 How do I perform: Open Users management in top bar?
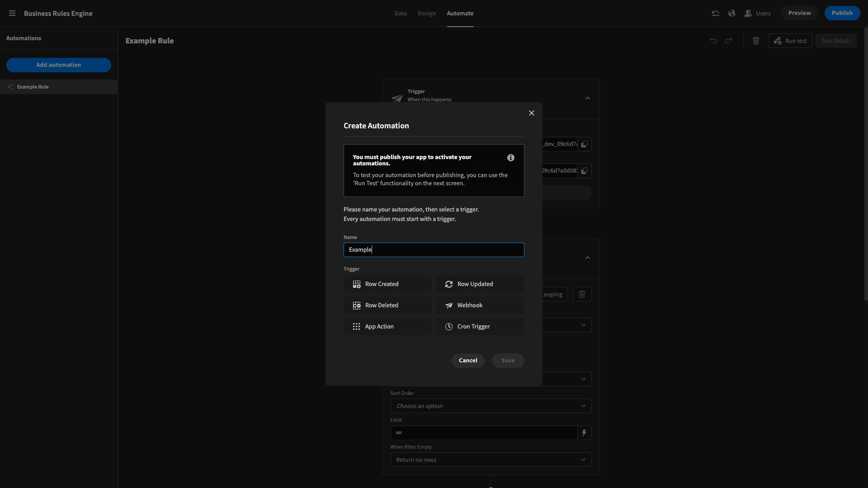pyautogui.click(x=757, y=13)
